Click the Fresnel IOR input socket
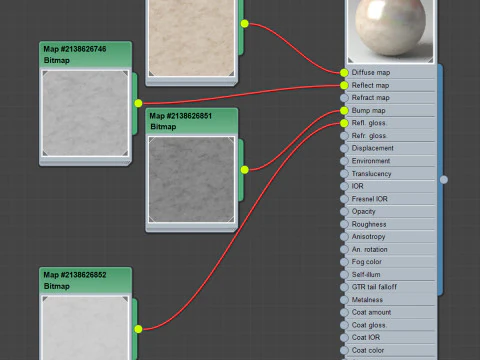Viewport: 480px width, 360px height. tap(344, 199)
